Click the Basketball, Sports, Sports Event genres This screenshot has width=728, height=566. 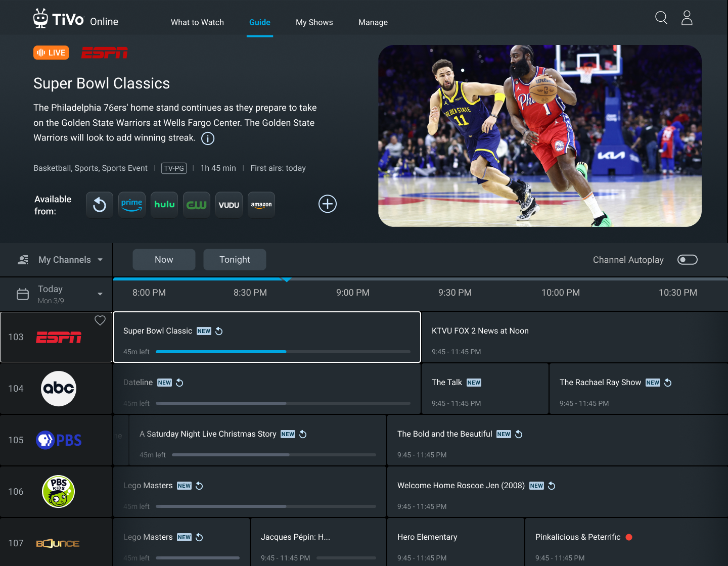pos(90,168)
